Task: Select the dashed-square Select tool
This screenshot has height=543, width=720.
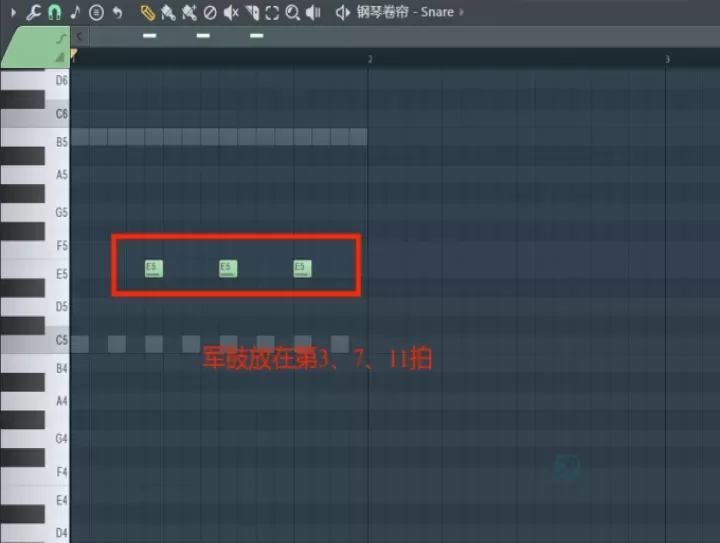Action: point(272,13)
